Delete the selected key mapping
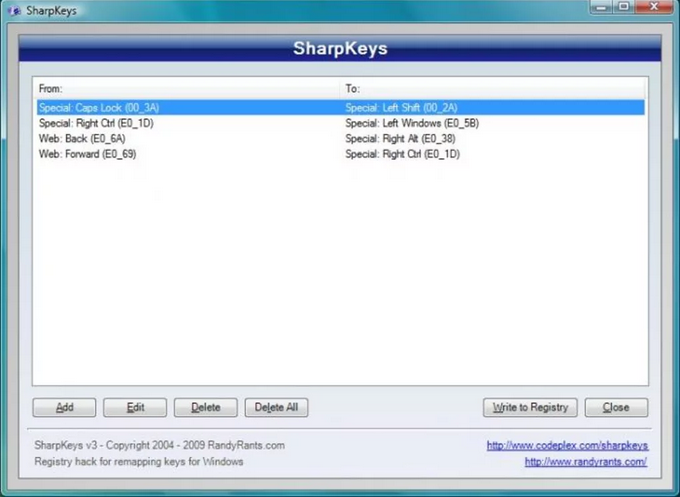 pos(206,407)
